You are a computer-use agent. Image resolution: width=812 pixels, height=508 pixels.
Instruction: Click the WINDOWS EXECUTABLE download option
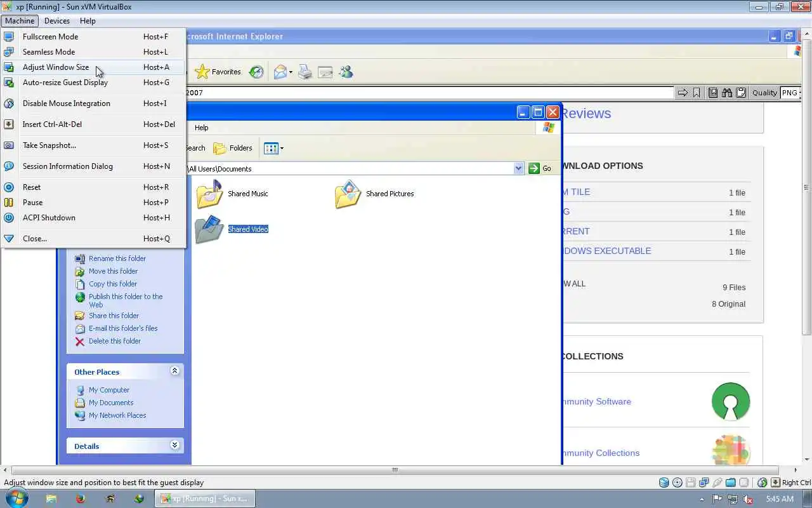point(606,251)
